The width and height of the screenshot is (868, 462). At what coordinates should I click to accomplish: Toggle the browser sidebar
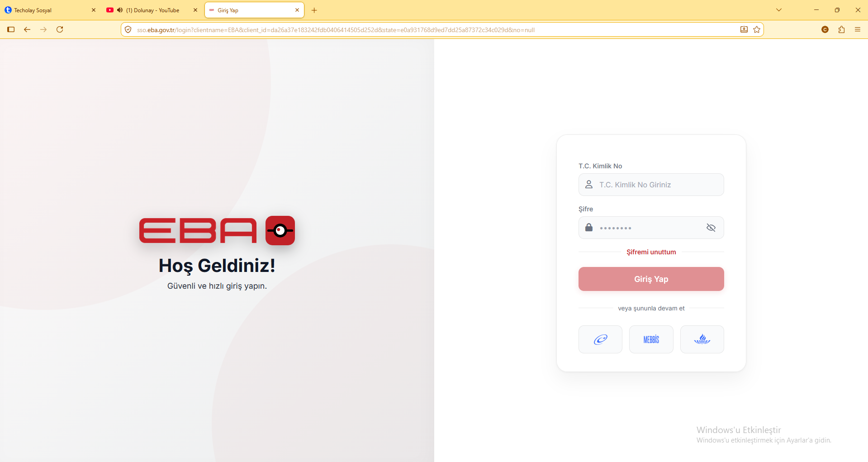pyautogui.click(x=11, y=29)
